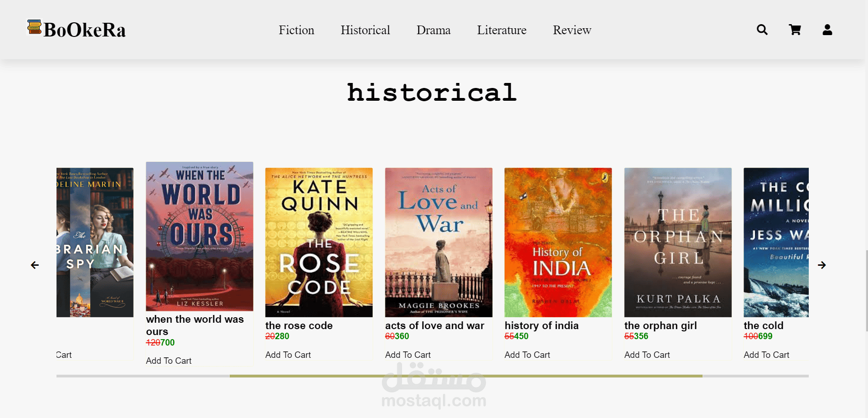Add 'when the world was ours' to cart

[169, 361]
